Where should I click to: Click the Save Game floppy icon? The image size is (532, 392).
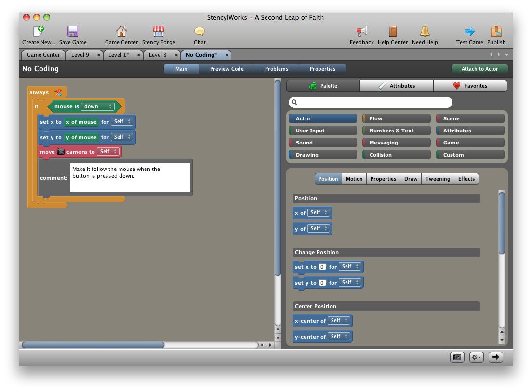(x=73, y=31)
